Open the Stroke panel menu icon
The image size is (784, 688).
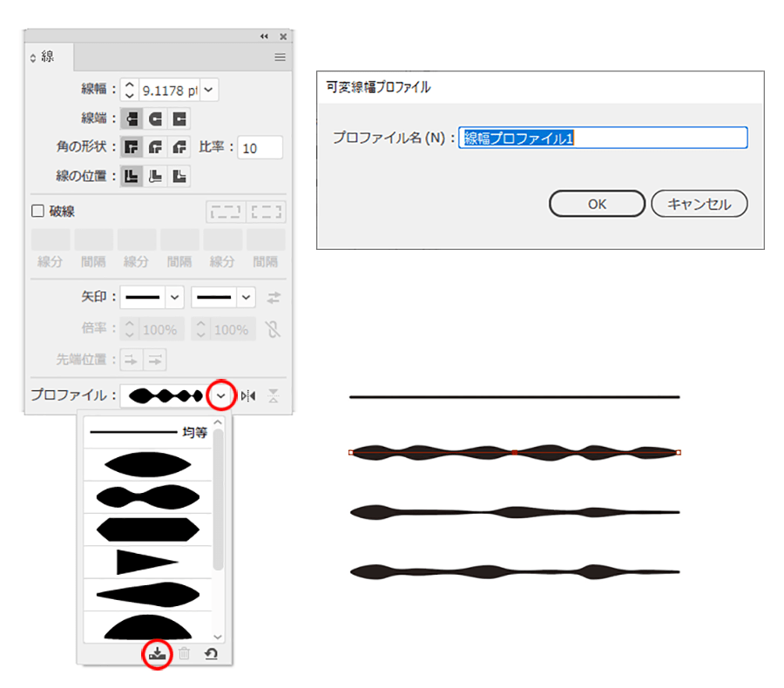(x=280, y=57)
